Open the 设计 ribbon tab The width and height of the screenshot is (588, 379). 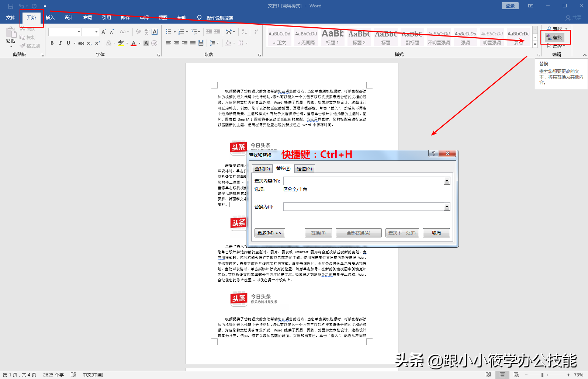pyautogui.click(x=69, y=18)
